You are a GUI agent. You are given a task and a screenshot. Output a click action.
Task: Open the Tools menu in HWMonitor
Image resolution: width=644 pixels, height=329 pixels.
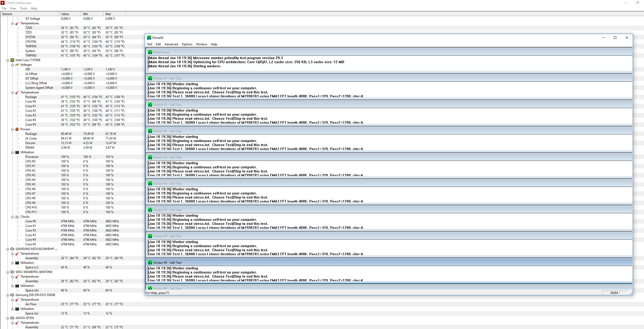tap(23, 8)
